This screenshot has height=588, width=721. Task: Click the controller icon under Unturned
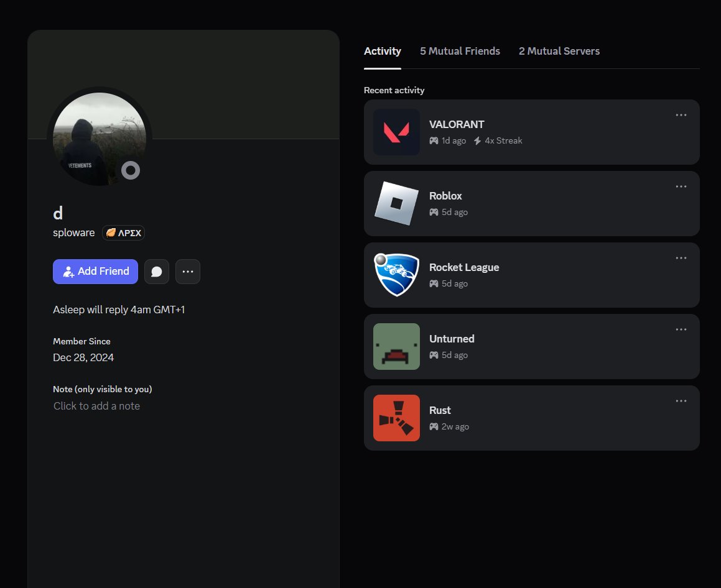point(434,355)
